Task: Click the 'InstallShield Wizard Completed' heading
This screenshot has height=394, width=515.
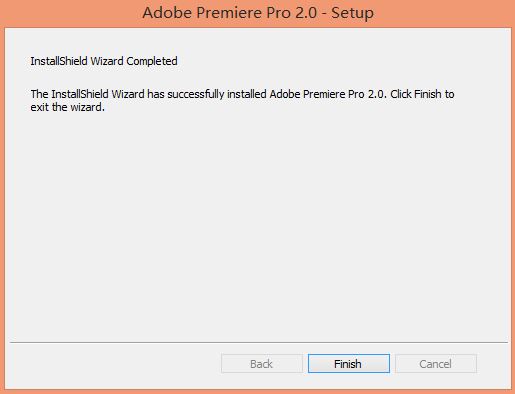Action: [x=104, y=61]
